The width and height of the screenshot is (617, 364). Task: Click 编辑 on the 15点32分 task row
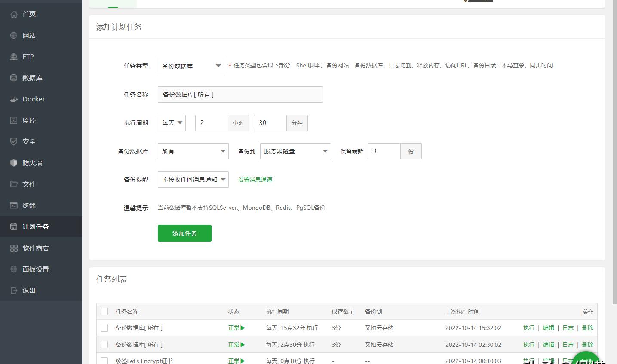click(549, 328)
